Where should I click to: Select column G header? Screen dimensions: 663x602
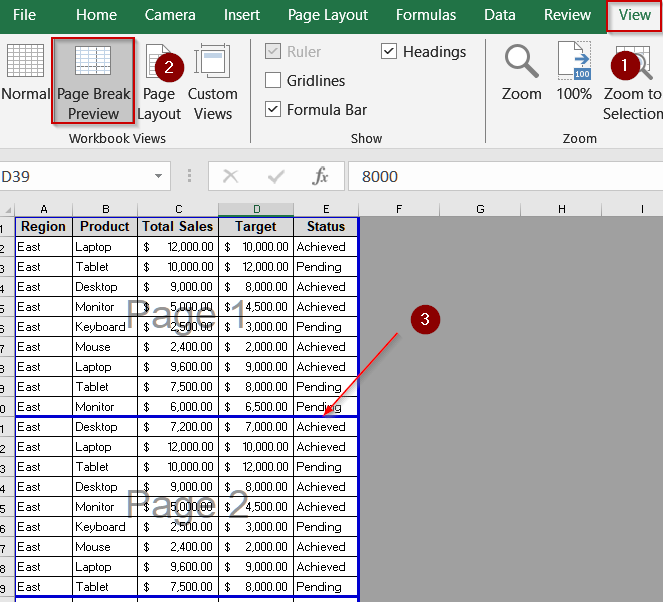pyautogui.click(x=480, y=209)
